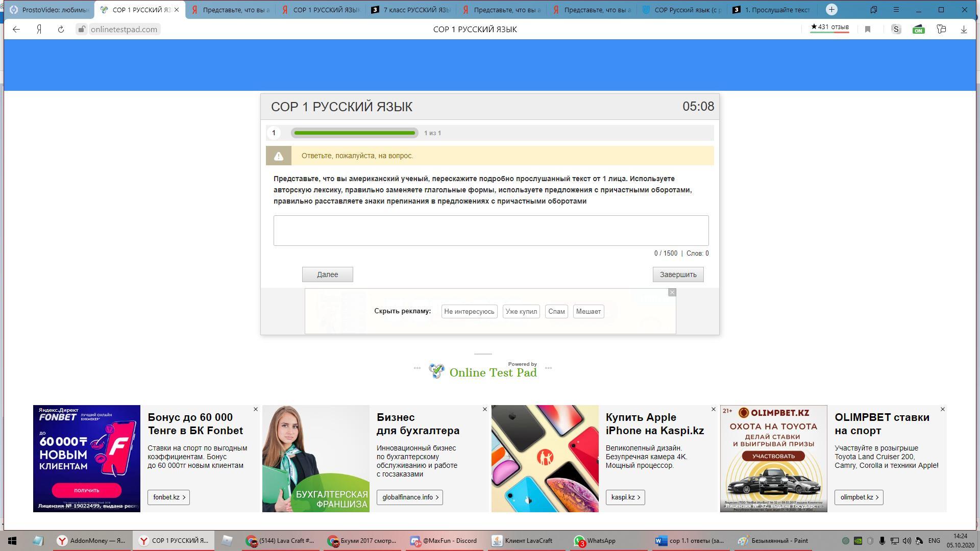This screenshot has width=980, height=551.
Task: Click the green ON extension icon
Action: pyautogui.click(x=918, y=29)
